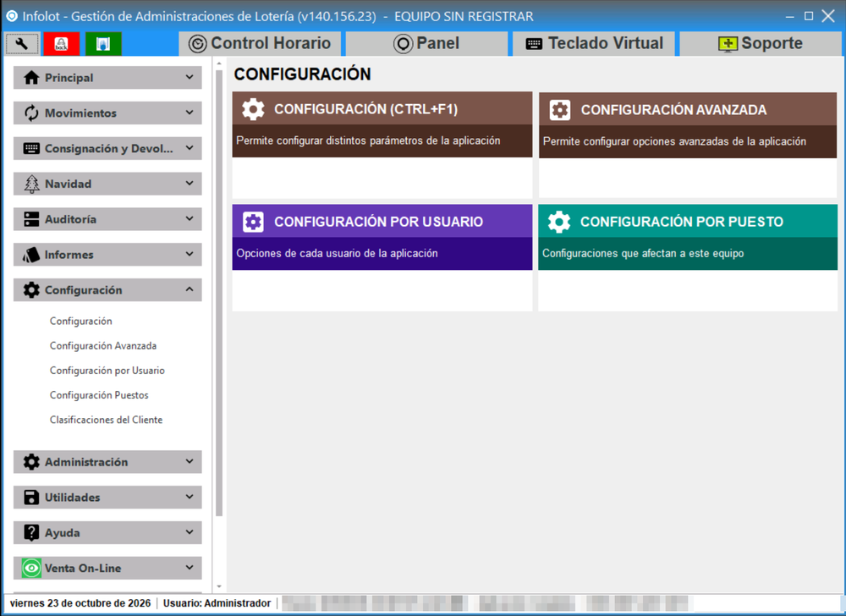Click the Principal home icon
Viewport: 846px width, 616px height.
(31, 78)
